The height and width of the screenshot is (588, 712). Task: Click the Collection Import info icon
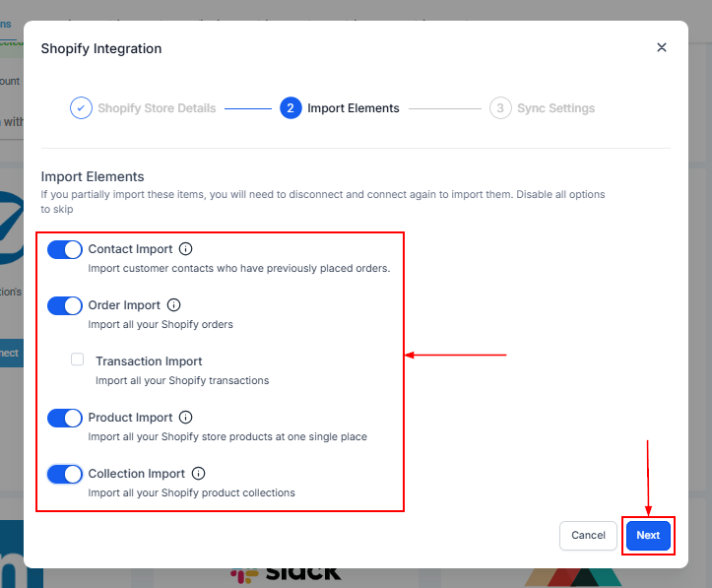tap(198, 473)
